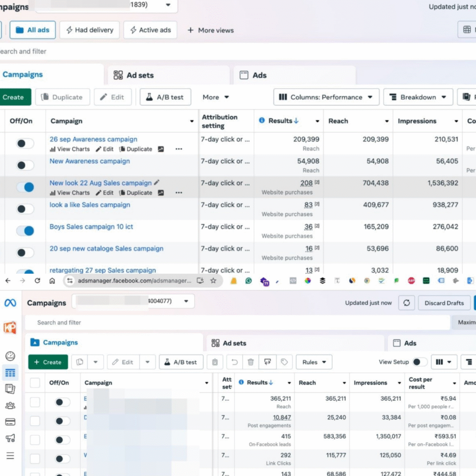
Task: Click the three-dots menu in New look 22 Aug row
Action: 179,193
